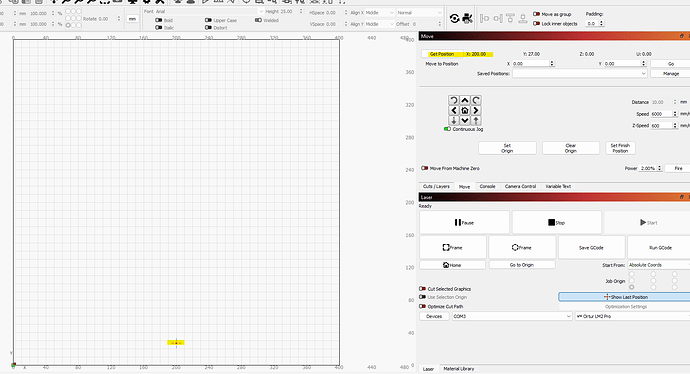Toggle Optimize Cut Path
The height and width of the screenshot is (374, 690).
pyautogui.click(x=422, y=306)
